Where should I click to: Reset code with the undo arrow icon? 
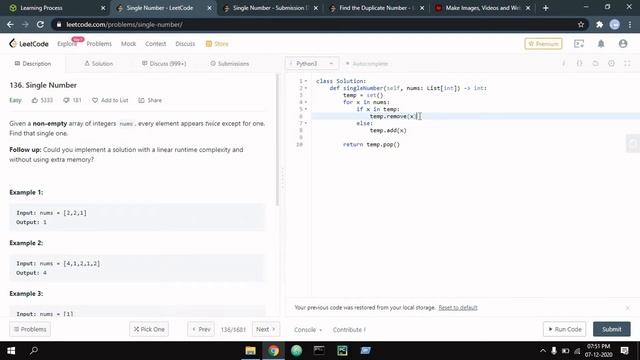tap(596, 64)
